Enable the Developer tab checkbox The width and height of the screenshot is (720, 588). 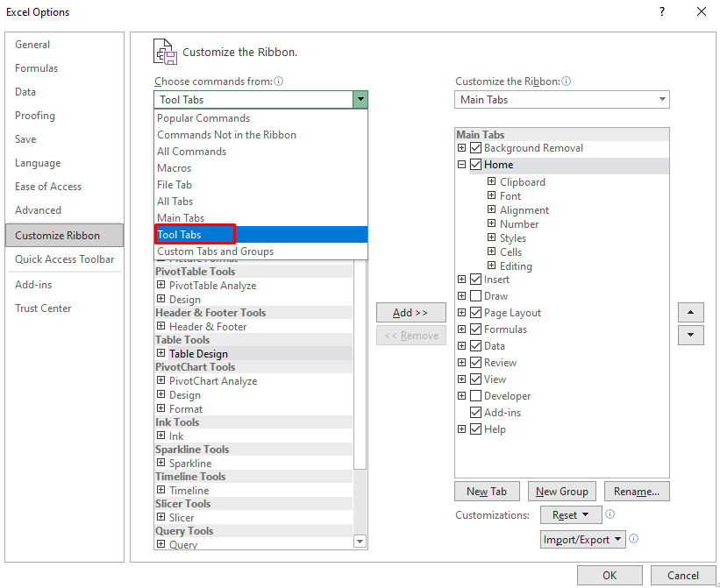475,396
